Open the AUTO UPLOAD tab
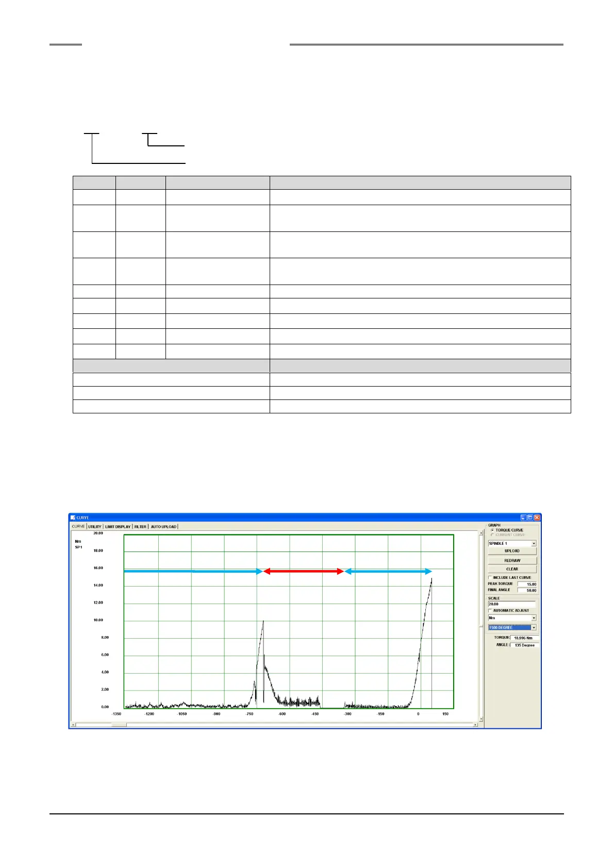 (x=163, y=527)
